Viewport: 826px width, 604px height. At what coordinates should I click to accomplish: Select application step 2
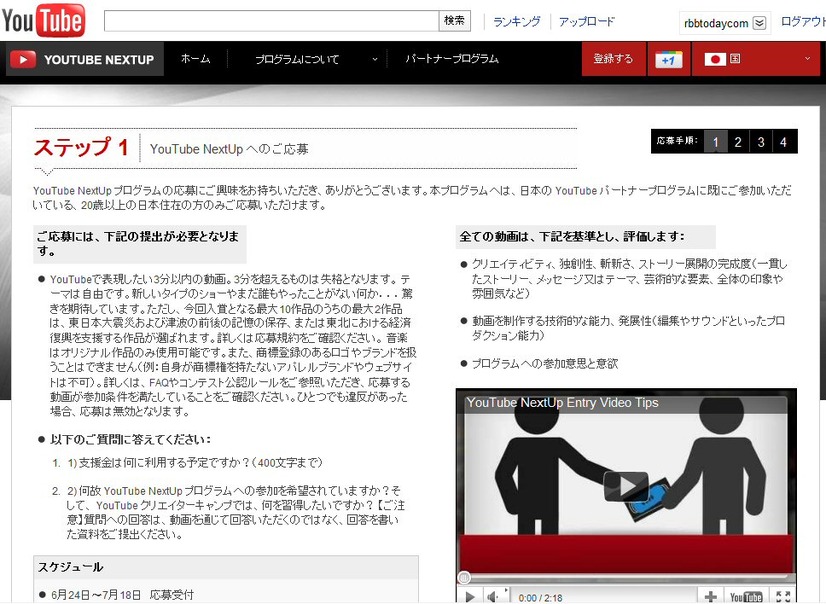(x=738, y=142)
